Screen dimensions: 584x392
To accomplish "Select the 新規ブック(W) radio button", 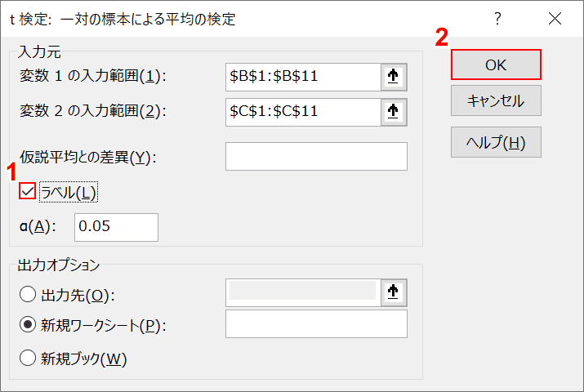I will (x=28, y=358).
